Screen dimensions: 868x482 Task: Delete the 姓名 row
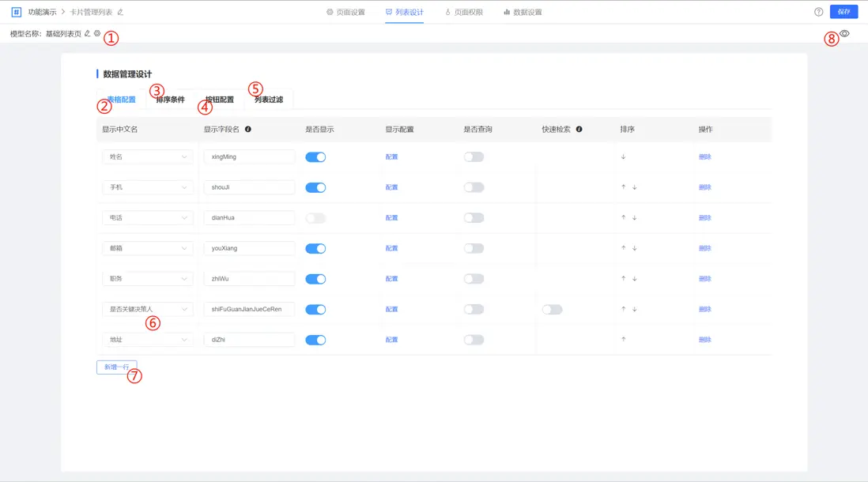coord(704,156)
